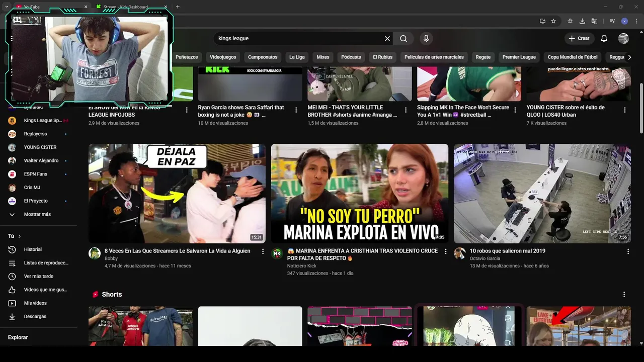The image size is (644, 362).
Task: Open options for 8 Veces video
Action: [263, 251]
